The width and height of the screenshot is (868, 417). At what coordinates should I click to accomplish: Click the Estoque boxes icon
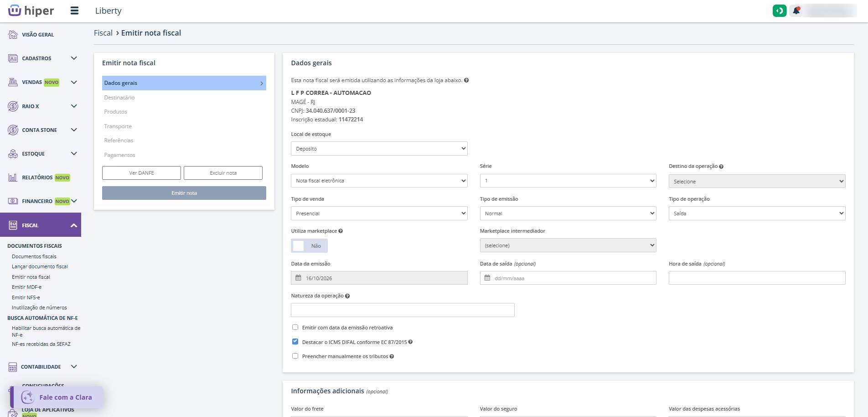tap(13, 154)
